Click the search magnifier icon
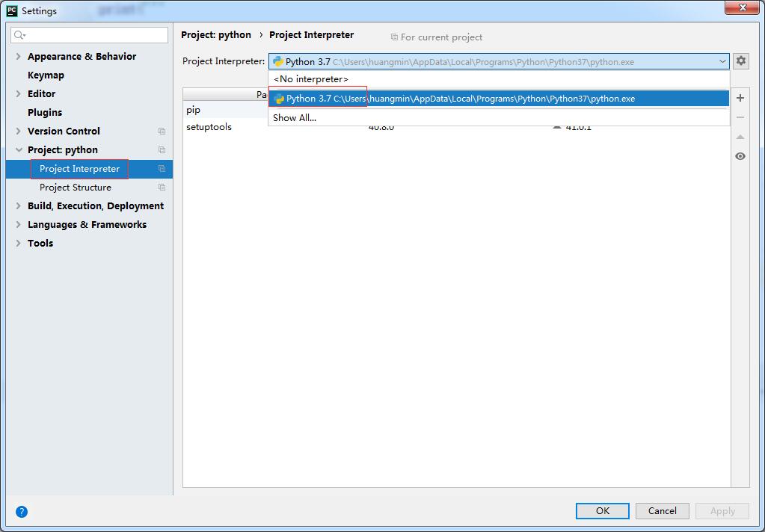Image resolution: width=765 pixels, height=532 pixels. 19,35
